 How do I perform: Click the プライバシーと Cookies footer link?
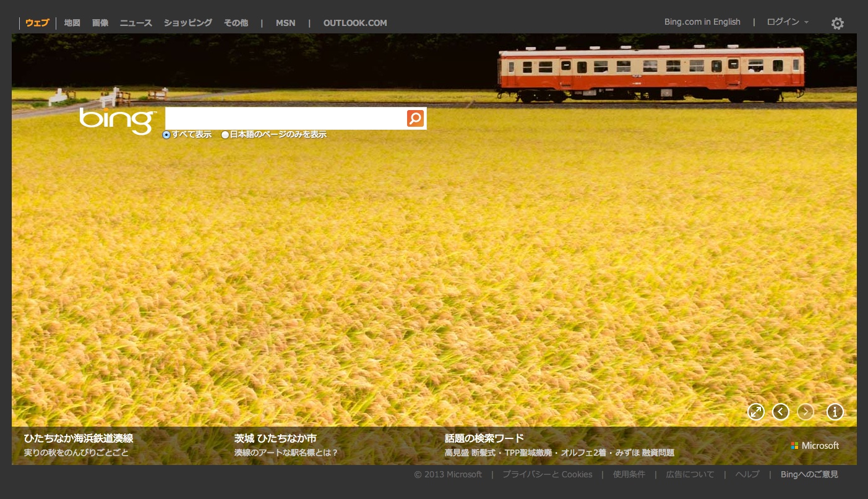click(547, 474)
